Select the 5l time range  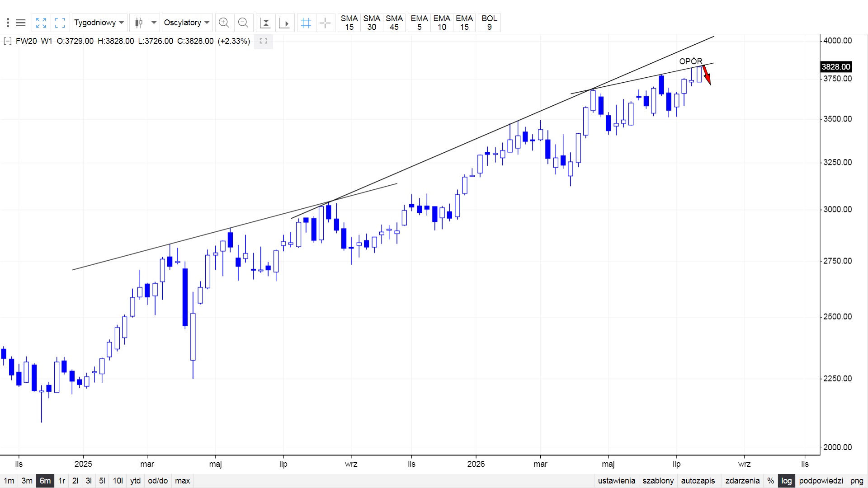coord(102,481)
